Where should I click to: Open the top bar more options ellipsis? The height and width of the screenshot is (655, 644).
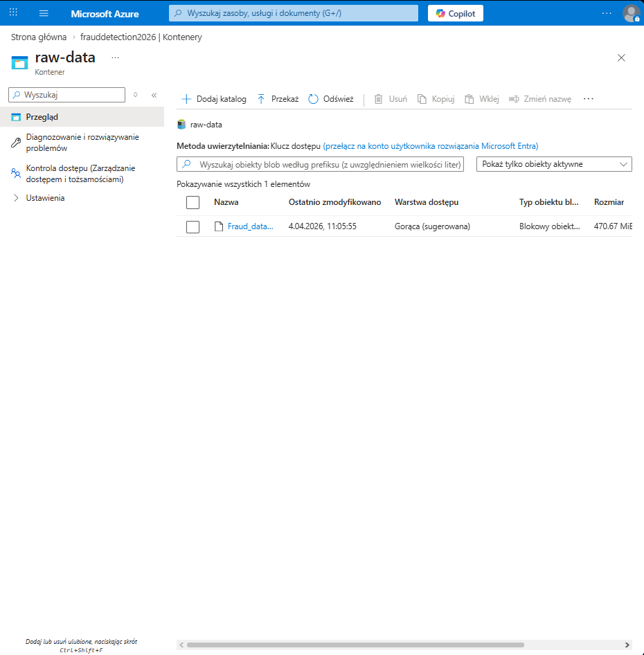click(x=607, y=13)
